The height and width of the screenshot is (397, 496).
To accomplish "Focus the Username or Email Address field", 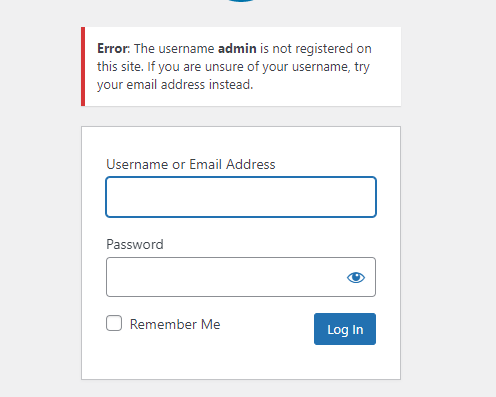I will [241, 197].
